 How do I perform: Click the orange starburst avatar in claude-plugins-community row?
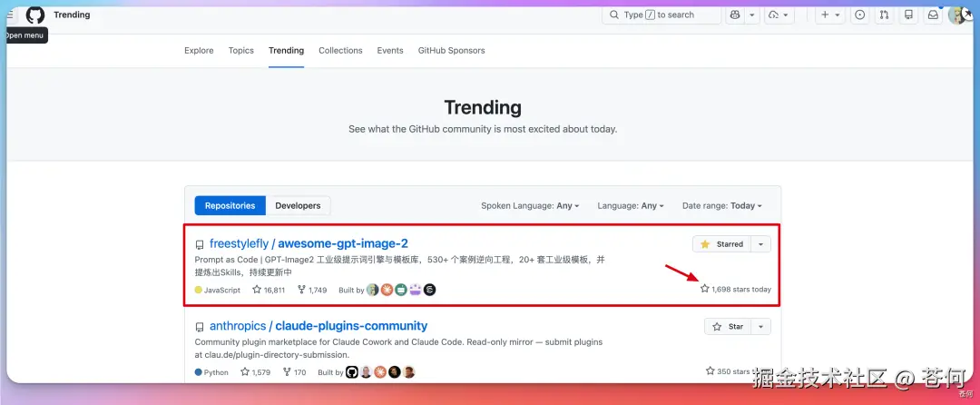click(x=380, y=372)
